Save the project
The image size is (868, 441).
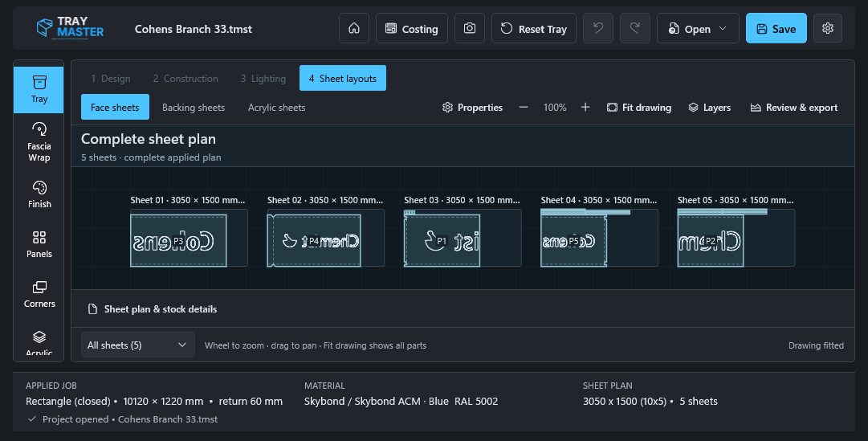coord(776,28)
